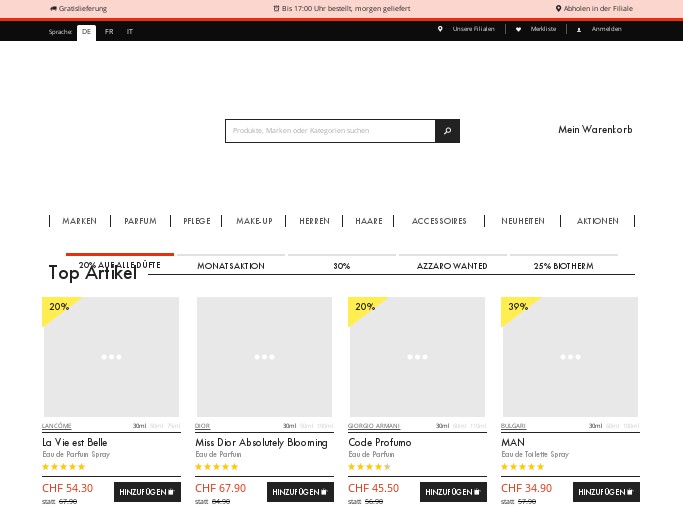The image size is (683, 509).
Task: Click the Gratislieferung truck icon
Action: tap(53, 8)
